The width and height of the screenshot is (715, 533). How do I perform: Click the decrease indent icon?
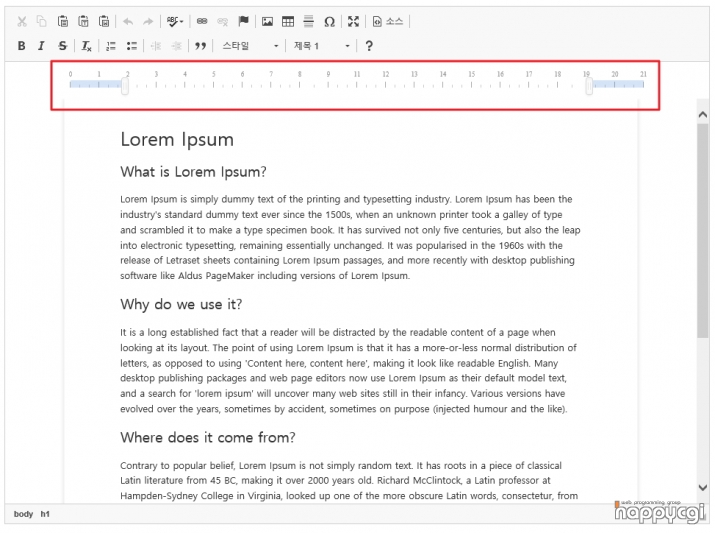coord(155,46)
